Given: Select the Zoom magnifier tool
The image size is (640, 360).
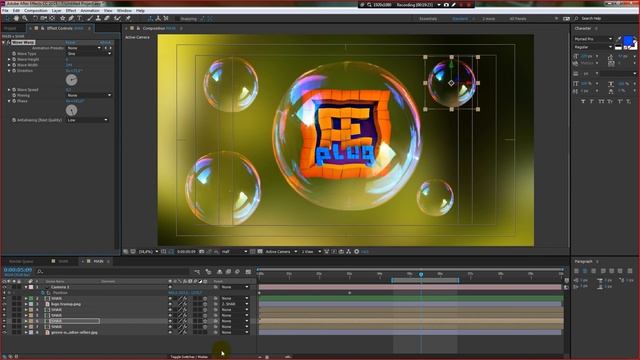Looking at the screenshot, I should (25, 18).
